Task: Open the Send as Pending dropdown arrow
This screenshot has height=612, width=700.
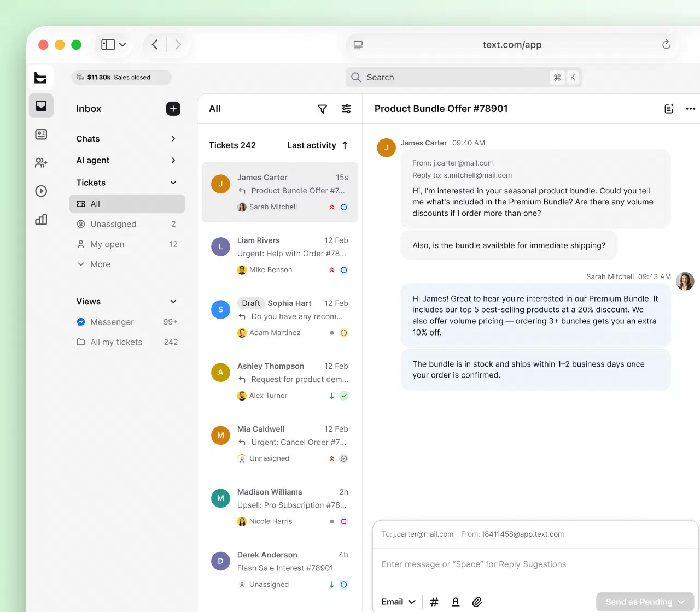Action: 681,602
